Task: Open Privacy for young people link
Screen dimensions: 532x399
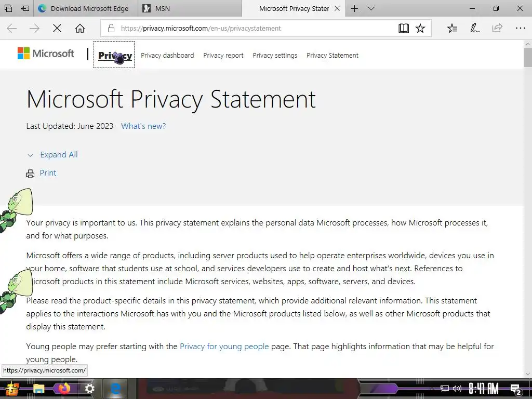Action: [224, 347]
